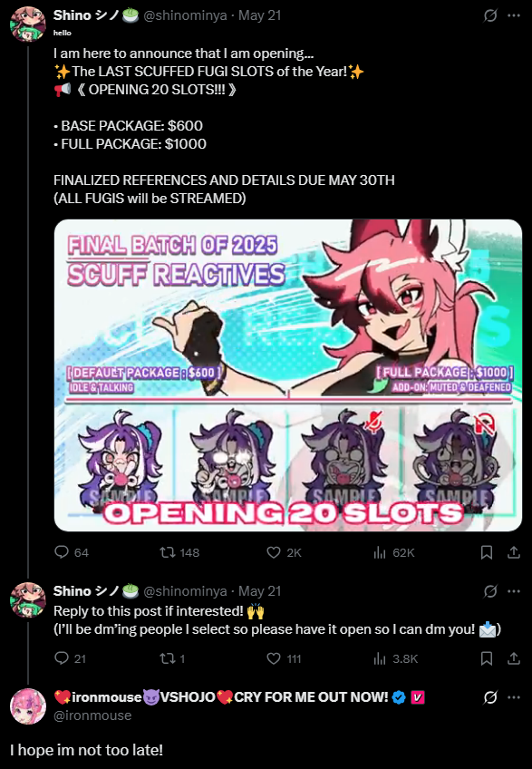This screenshot has height=769, width=532.
Task: Open @shinominya handle on first post
Action: pyautogui.click(x=185, y=15)
